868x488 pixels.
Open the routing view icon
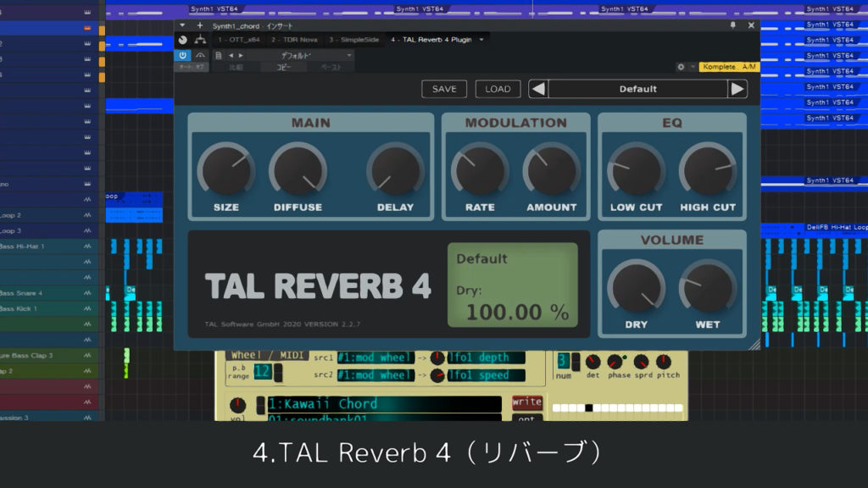point(200,40)
